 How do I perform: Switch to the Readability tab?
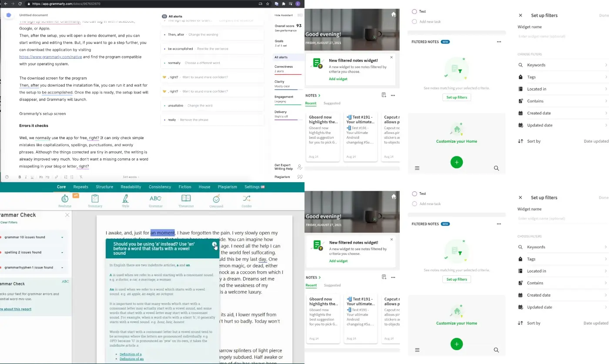130,187
